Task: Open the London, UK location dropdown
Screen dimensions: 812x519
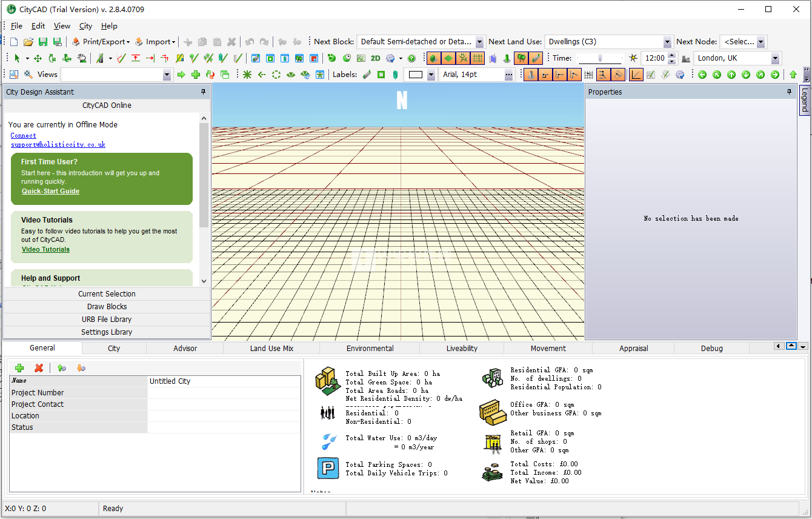Action: point(775,58)
